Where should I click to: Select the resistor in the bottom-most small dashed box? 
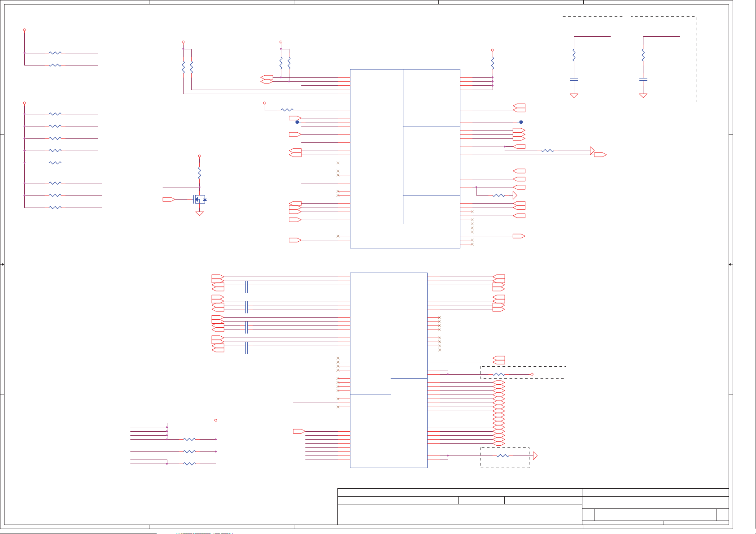click(x=503, y=456)
